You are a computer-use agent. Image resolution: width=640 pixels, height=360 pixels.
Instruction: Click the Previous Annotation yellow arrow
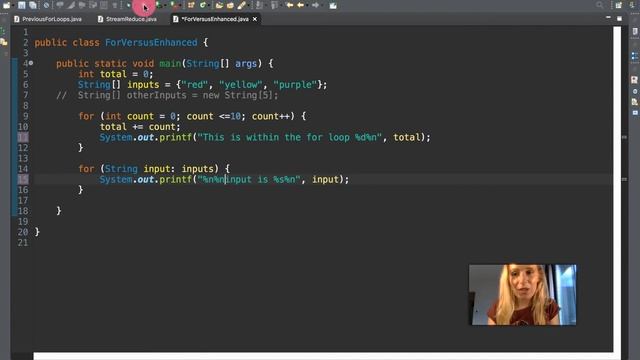289,5
